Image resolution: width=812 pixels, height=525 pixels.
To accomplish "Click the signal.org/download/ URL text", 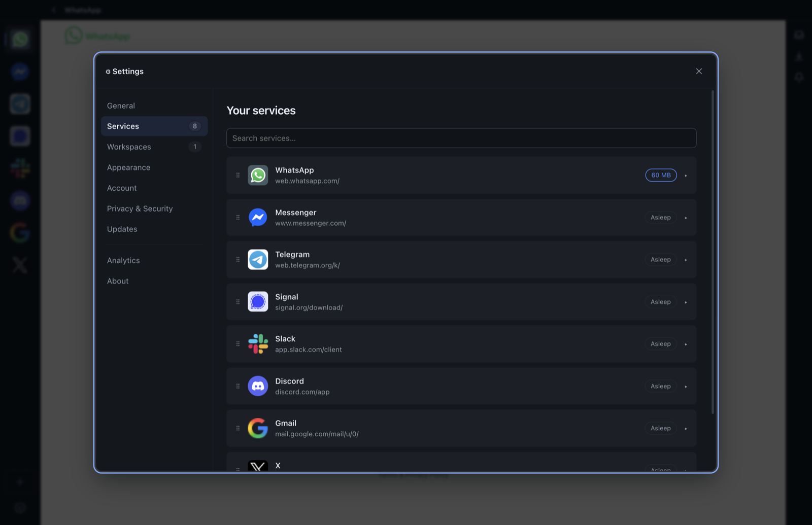I will click(x=309, y=307).
